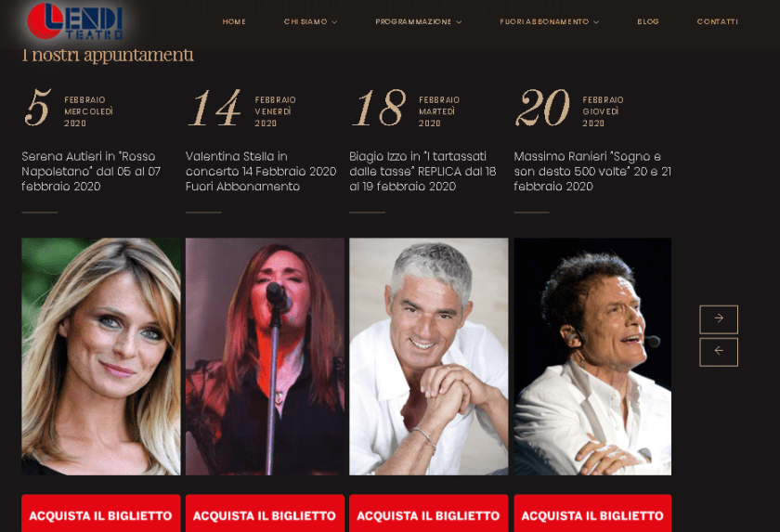The width and height of the screenshot is (780, 532).
Task: Buy ticket for Massimo Ranieri show
Action: [x=592, y=513]
